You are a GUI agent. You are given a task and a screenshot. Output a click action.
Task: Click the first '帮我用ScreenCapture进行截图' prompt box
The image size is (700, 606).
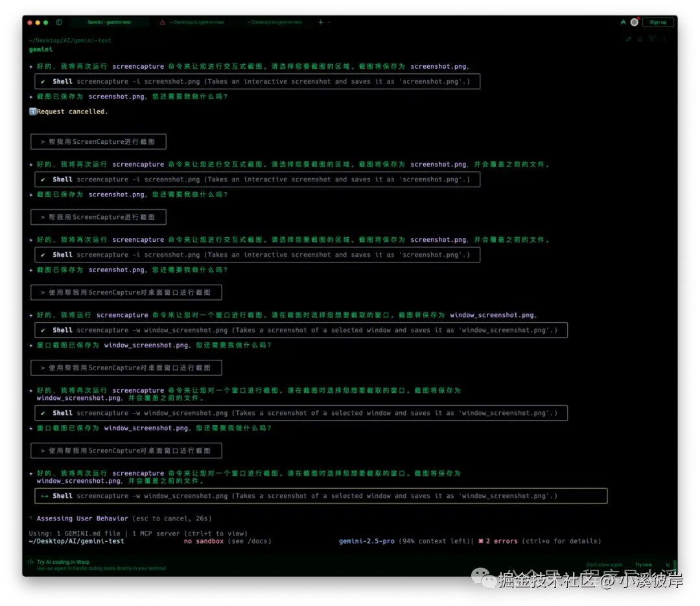[x=99, y=141]
